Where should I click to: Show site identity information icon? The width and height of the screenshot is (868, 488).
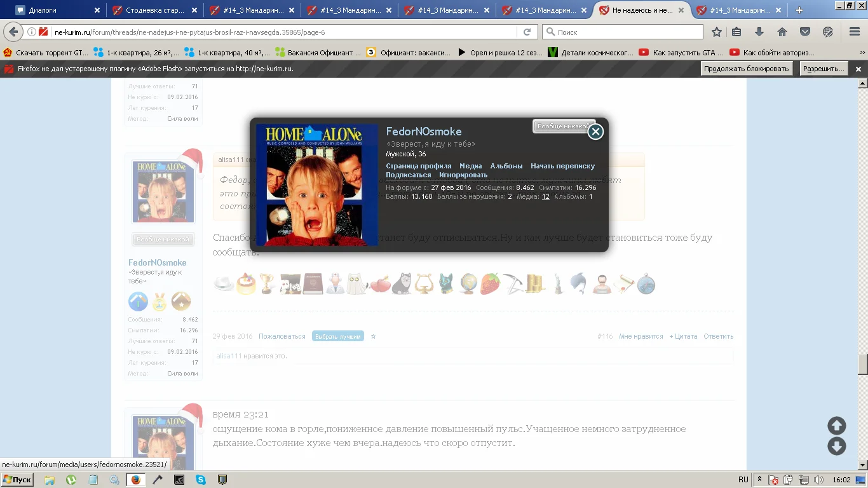click(32, 32)
